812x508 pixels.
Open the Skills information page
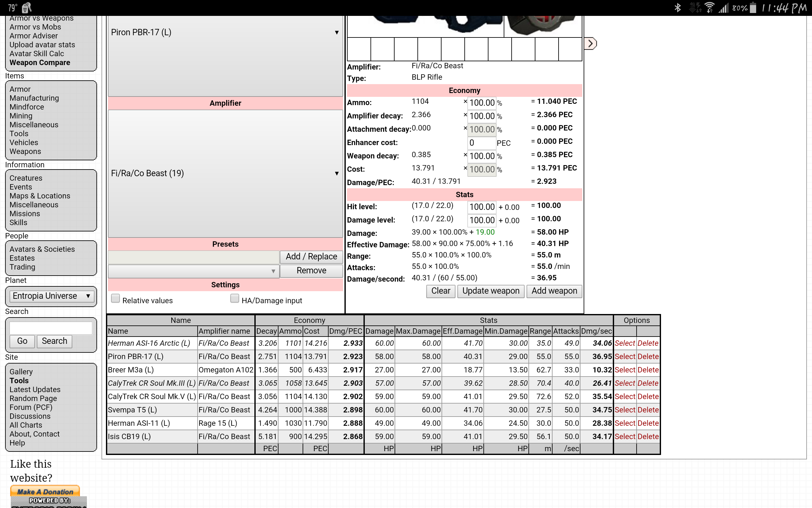point(18,223)
